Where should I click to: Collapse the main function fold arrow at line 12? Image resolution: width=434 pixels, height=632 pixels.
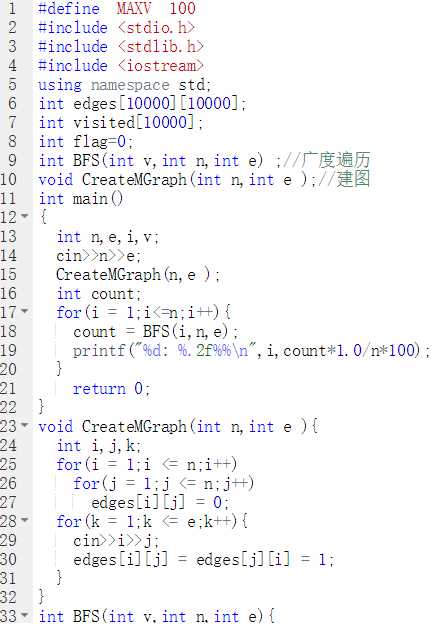click(25, 216)
